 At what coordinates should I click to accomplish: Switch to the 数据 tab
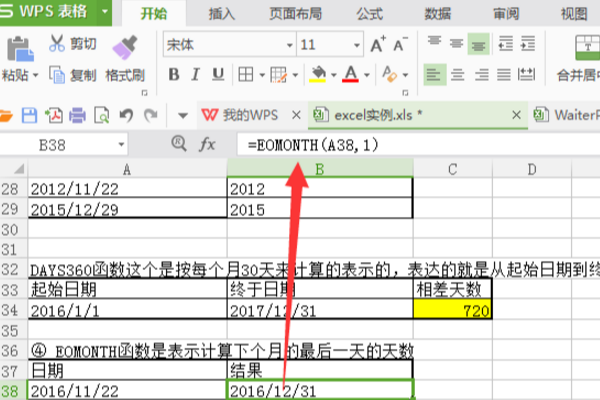tap(437, 14)
